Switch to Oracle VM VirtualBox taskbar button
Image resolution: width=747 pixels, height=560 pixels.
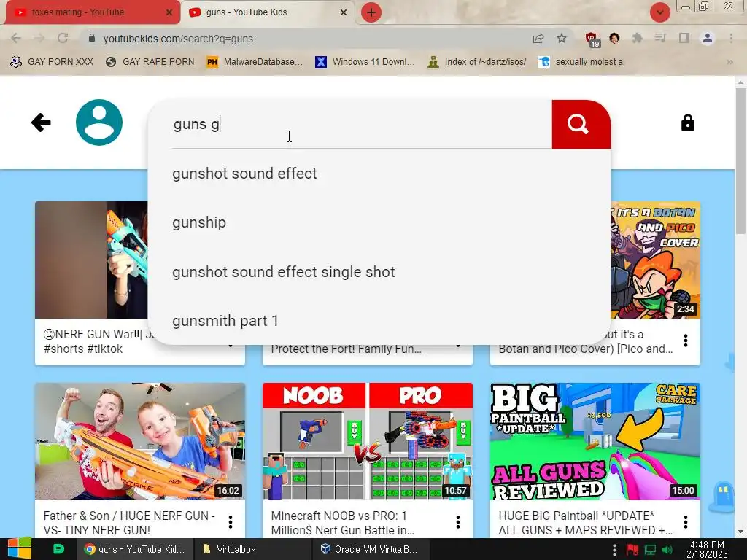(x=369, y=549)
